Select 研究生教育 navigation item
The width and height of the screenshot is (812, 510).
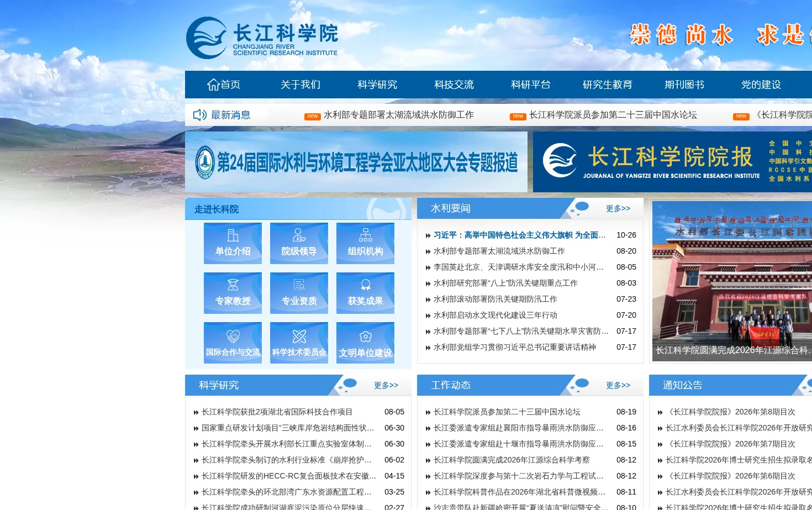tap(608, 85)
